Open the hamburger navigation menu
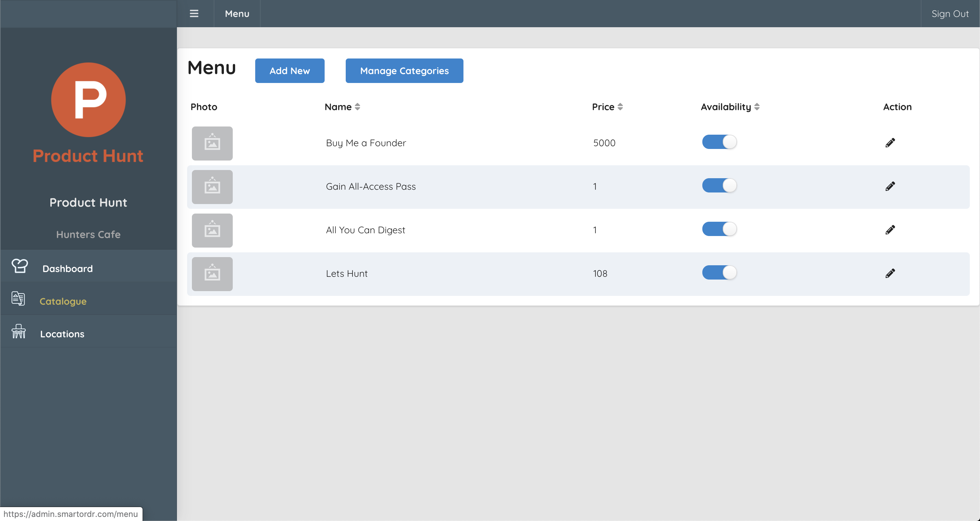980x521 pixels. (194, 14)
